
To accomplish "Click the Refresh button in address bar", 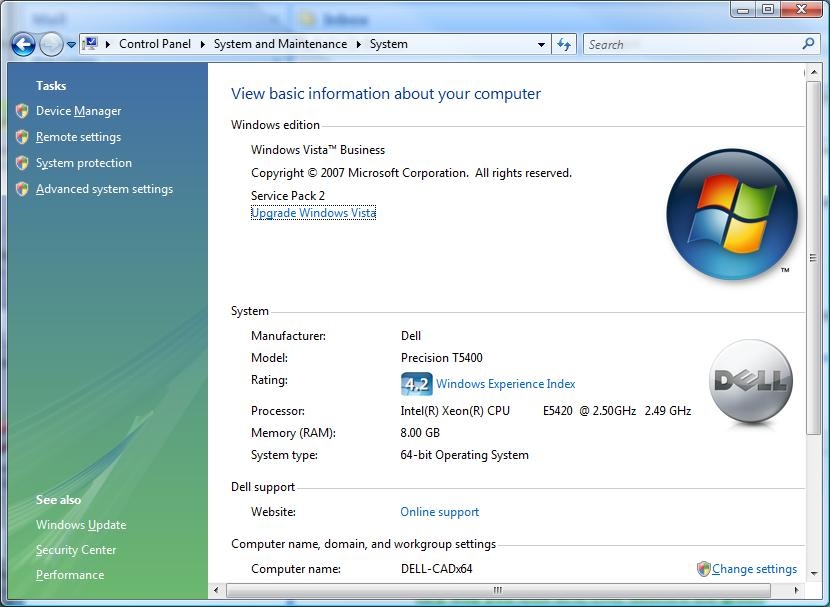I will [x=564, y=45].
